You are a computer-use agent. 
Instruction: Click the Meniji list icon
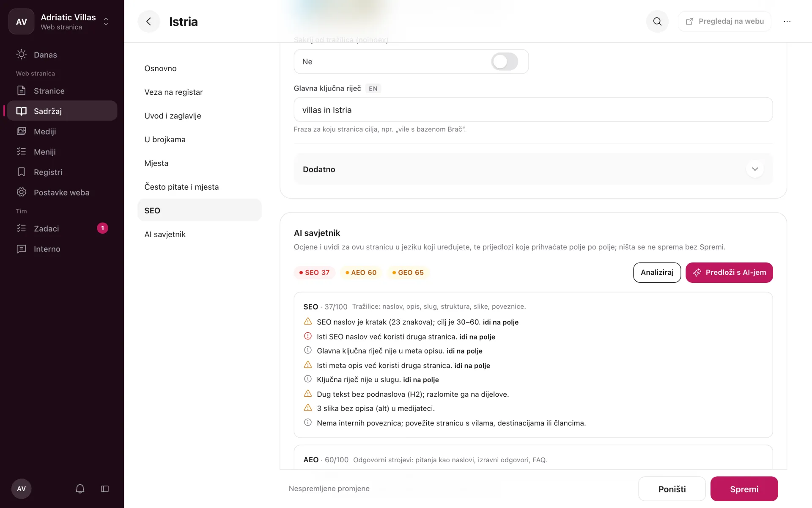pyautogui.click(x=21, y=152)
